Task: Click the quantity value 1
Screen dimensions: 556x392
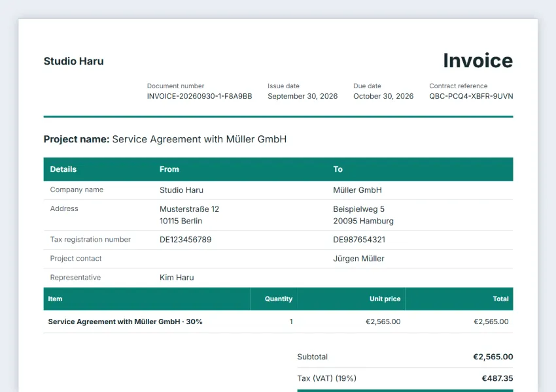Action: (x=291, y=321)
